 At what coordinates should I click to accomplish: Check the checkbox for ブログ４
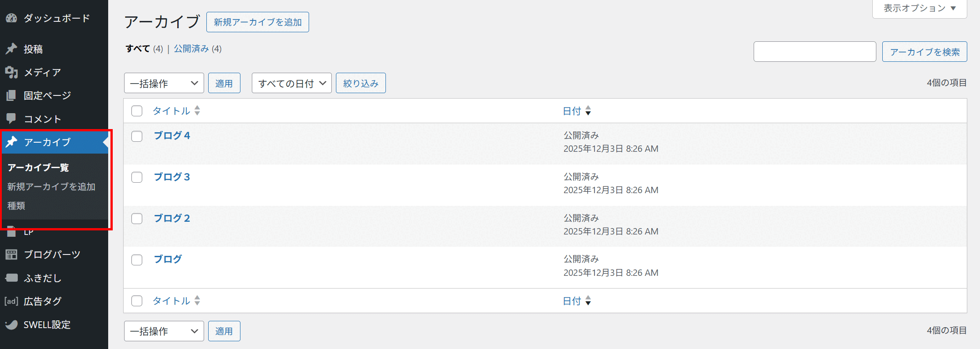pyautogui.click(x=137, y=136)
